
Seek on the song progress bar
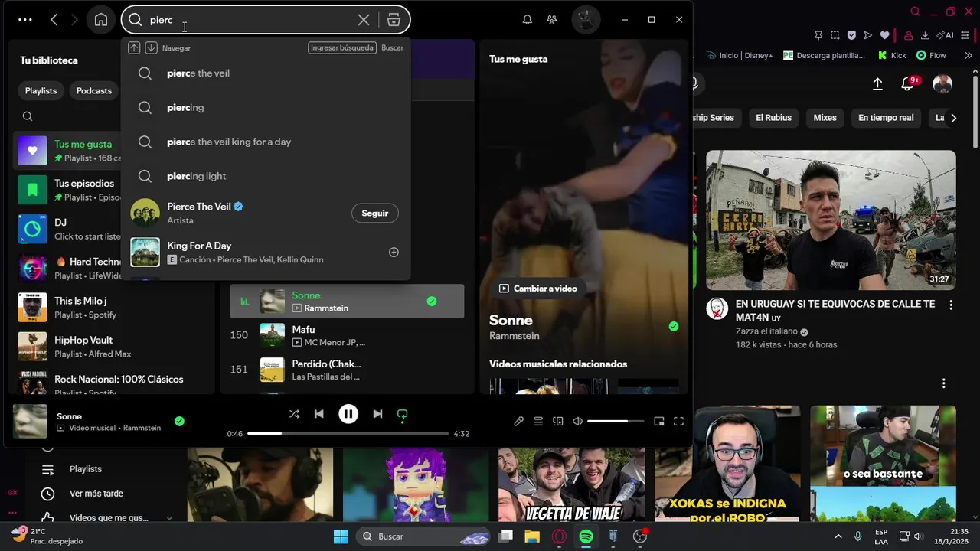(x=348, y=434)
